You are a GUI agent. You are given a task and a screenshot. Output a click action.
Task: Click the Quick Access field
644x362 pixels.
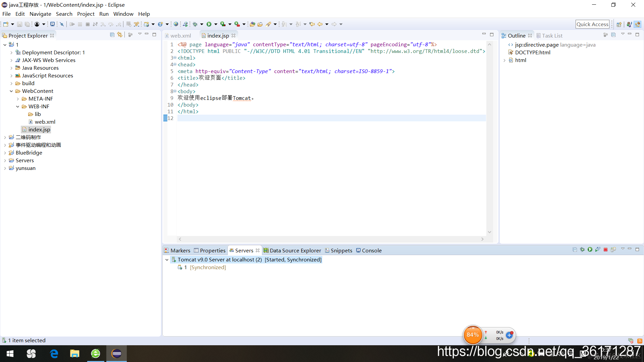click(592, 24)
